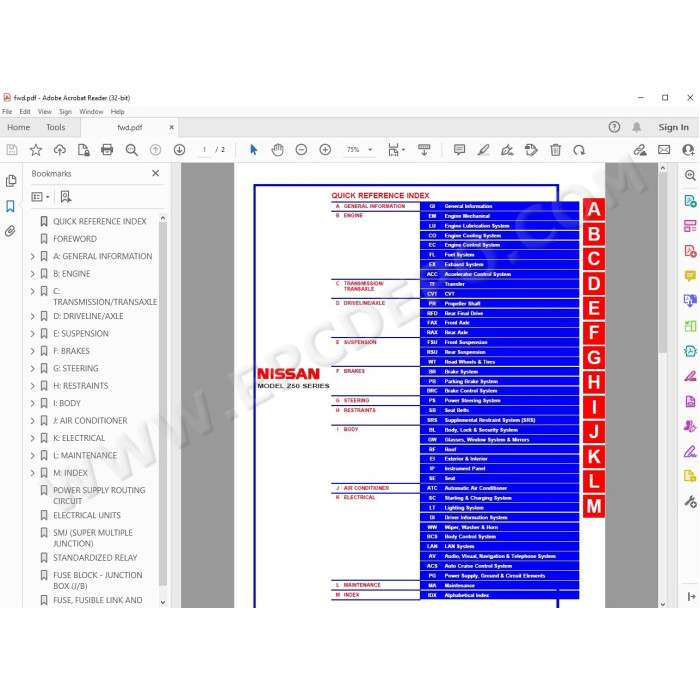Expand the K: ELECTRICAL bookmark
The image size is (700, 700).
(33, 438)
